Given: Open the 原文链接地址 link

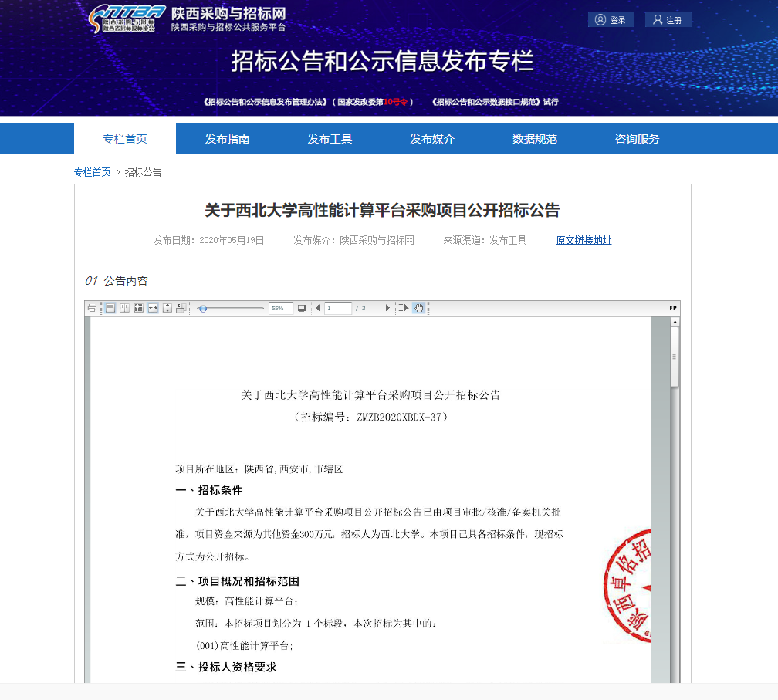Looking at the screenshot, I should (583, 240).
